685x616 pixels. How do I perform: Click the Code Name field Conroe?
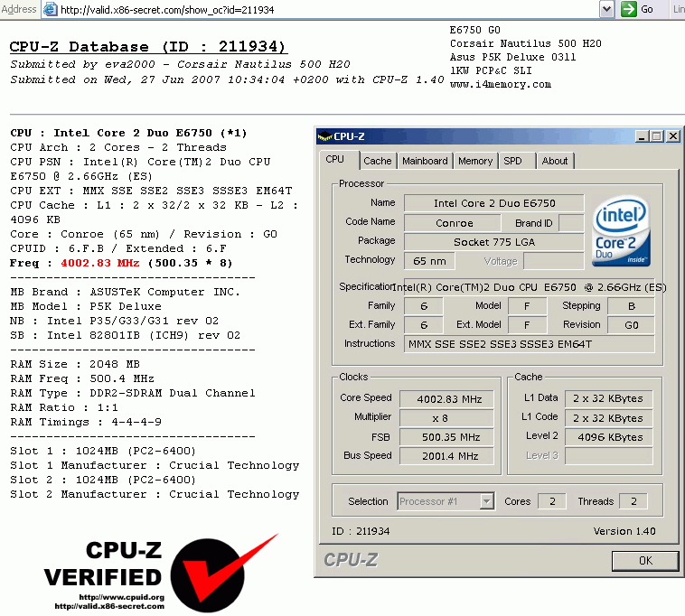coord(453,223)
